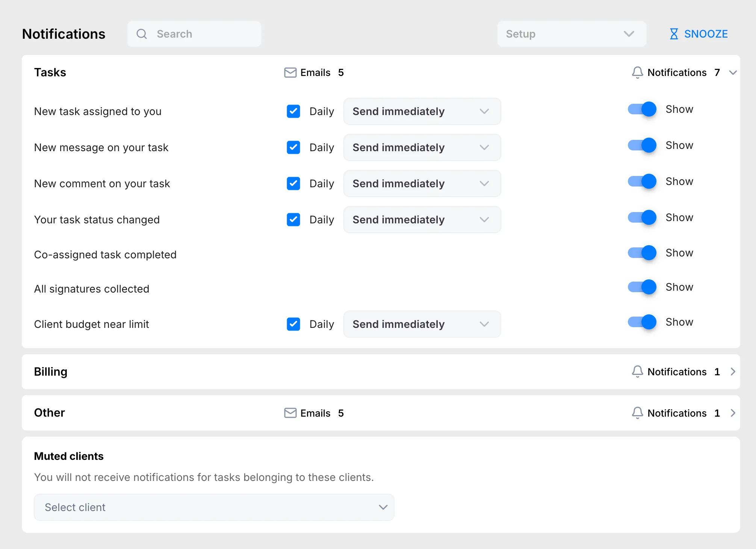Open Send immediately dropdown for New task assigned
This screenshot has width=756, height=549.
422,111
